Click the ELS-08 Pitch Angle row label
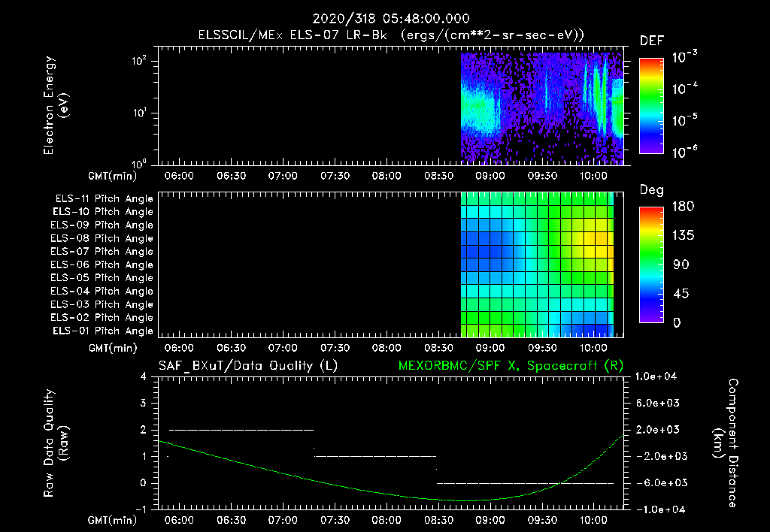The image size is (770, 532). tap(102, 238)
